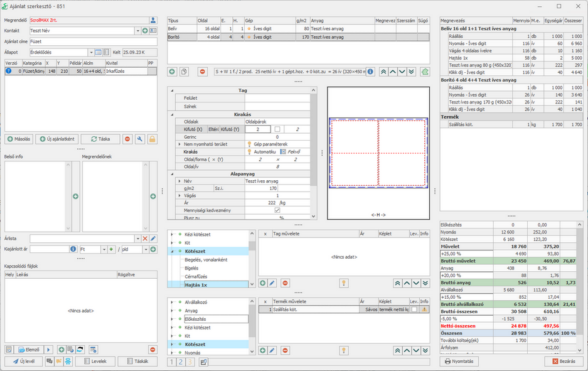
Task: Toggle the Eltérő Kifutó checkbox
Action: click(277, 129)
